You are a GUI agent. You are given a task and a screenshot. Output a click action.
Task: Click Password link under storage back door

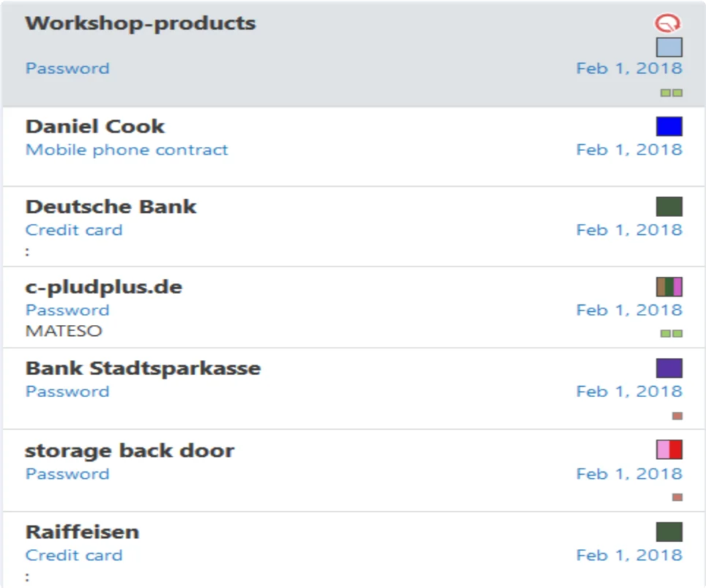click(x=67, y=474)
